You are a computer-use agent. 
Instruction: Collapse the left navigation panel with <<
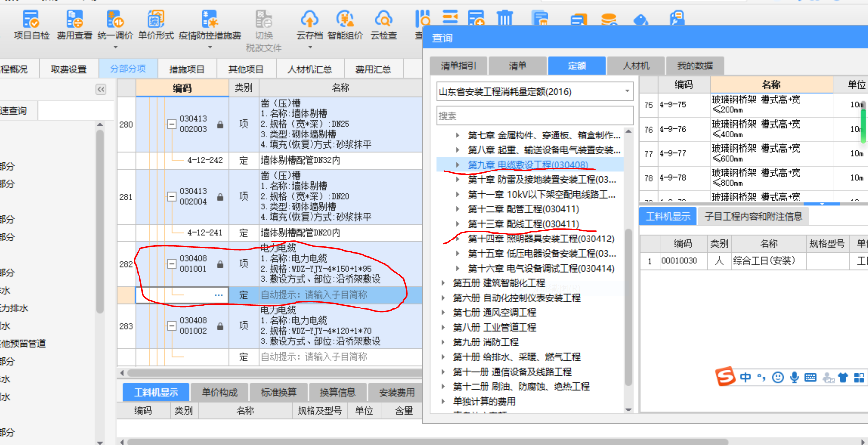[x=101, y=89]
